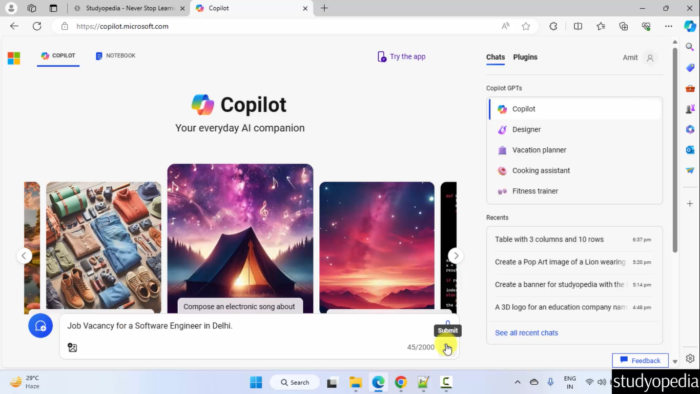Switch to the NOTEBOOK tab
The width and height of the screenshot is (700, 394).
pyautogui.click(x=115, y=56)
